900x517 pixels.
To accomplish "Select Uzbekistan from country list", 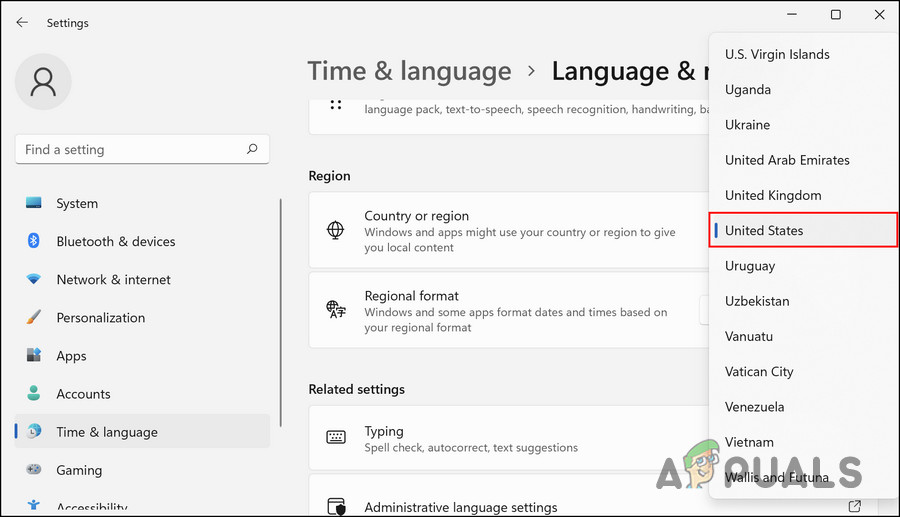I will [x=804, y=301].
